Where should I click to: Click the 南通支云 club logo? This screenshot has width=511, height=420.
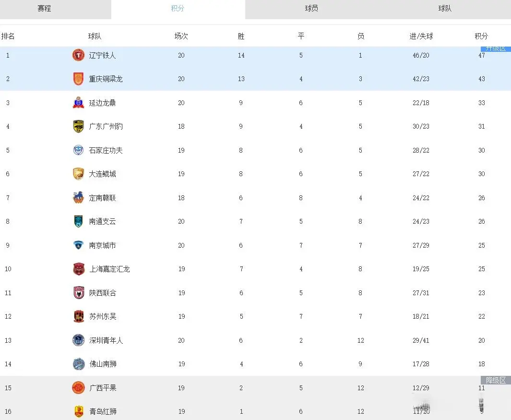(x=78, y=221)
